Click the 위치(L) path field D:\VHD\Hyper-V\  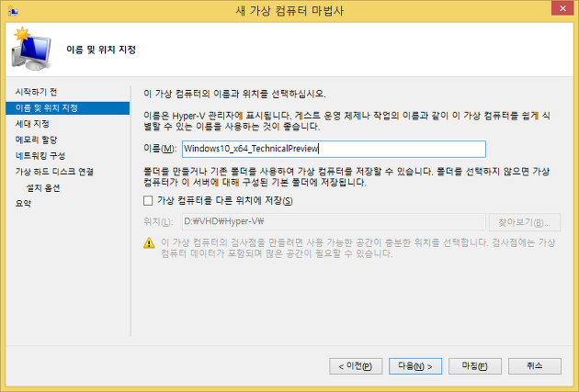point(334,222)
